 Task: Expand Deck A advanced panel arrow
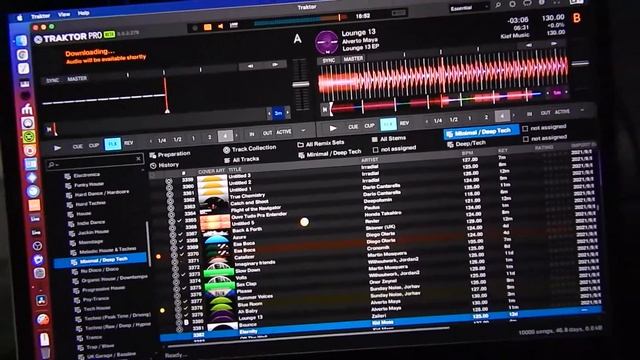click(x=303, y=131)
